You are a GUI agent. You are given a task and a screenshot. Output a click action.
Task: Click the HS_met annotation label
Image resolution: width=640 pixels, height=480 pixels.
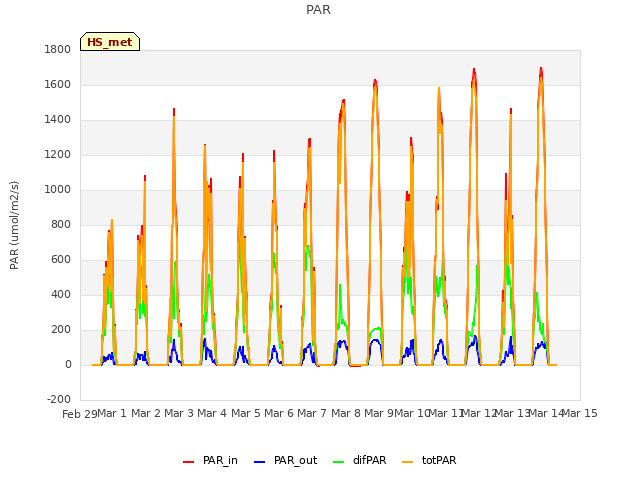(x=110, y=42)
